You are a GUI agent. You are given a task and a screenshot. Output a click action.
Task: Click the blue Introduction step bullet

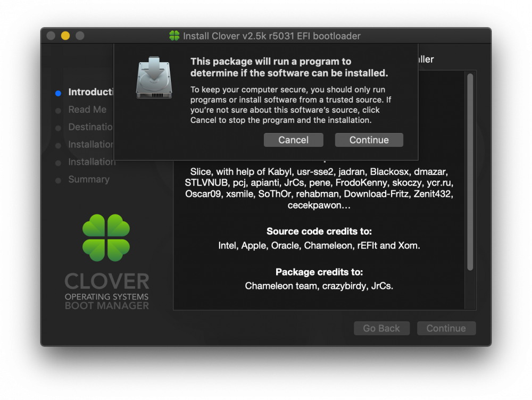[x=58, y=93]
